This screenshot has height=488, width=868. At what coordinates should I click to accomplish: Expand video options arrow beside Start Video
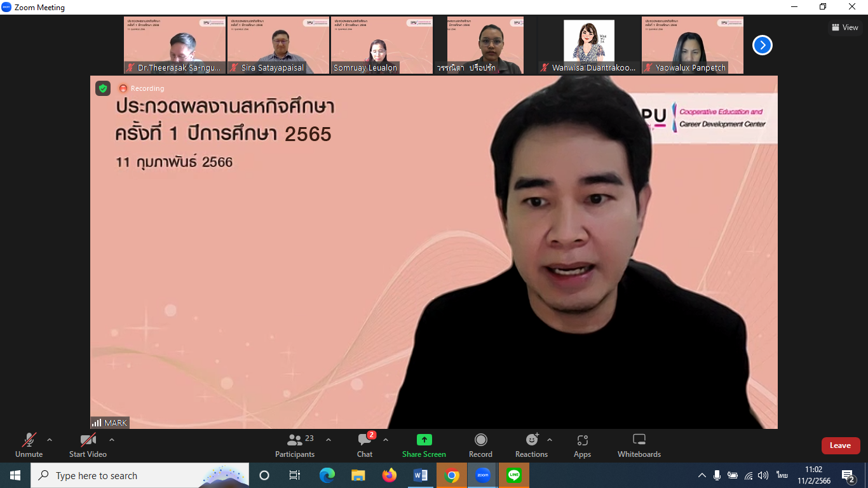112,440
